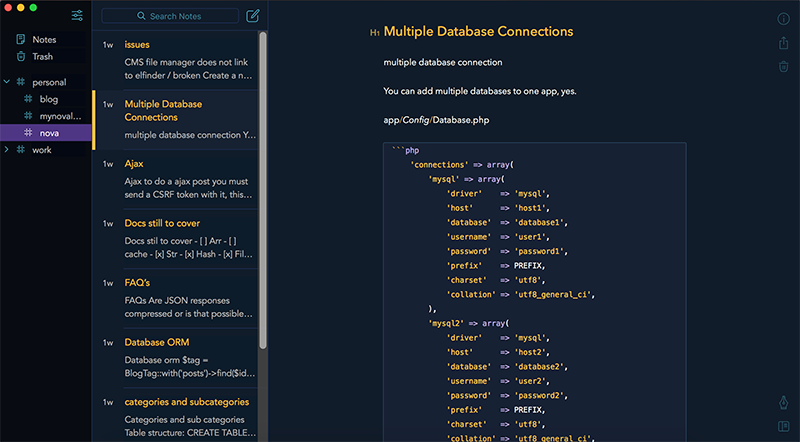The height and width of the screenshot is (442, 800).
Task: Create a new note with compose icon
Action: 253,16
